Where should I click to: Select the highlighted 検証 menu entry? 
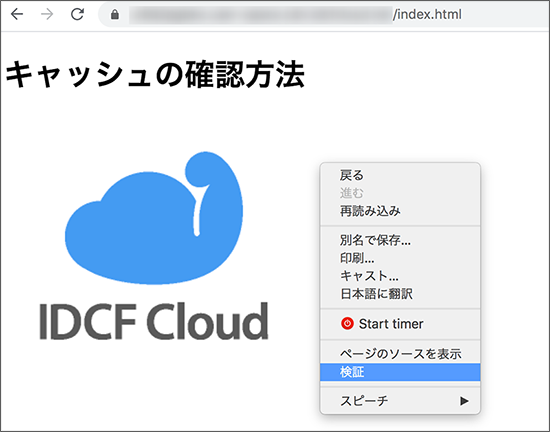pyautogui.click(x=400, y=372)
